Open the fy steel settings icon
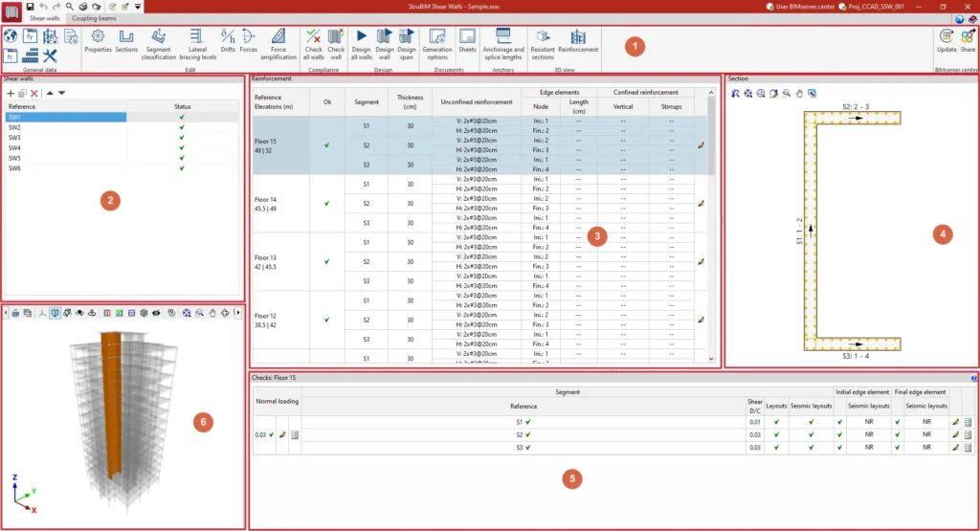 (x=30, y=36)
